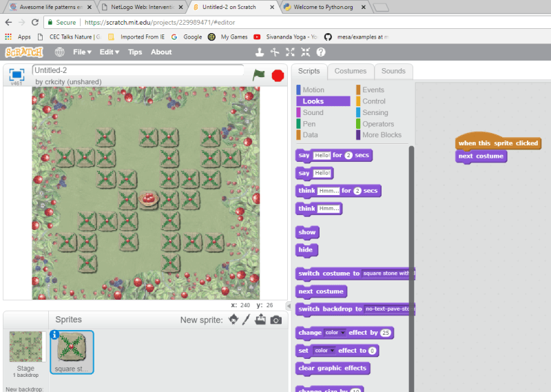Click the Block help question mark icon
This screenshot has width=551, height=392.
321,52
